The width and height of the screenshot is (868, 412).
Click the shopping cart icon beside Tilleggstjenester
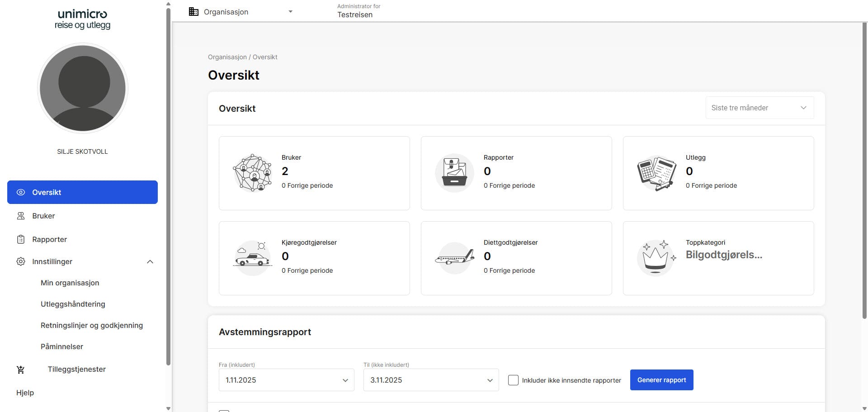[x=21, y=369]
